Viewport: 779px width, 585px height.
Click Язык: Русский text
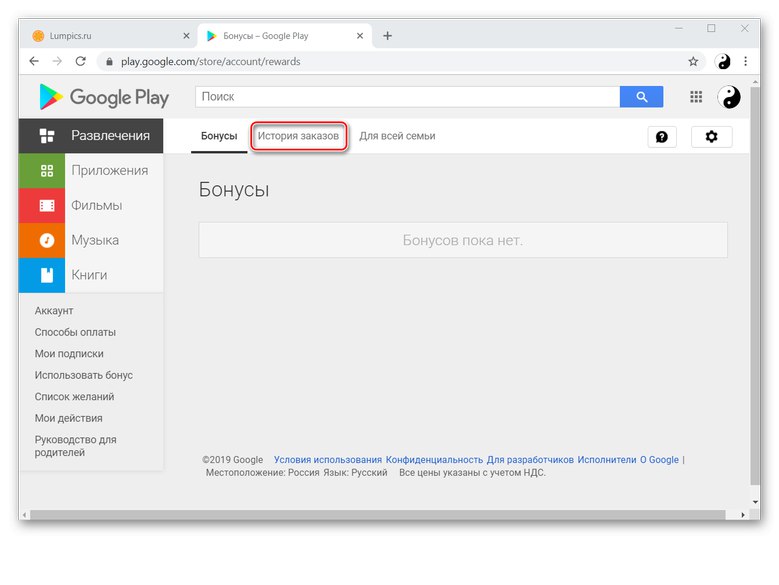coord(355,473)
